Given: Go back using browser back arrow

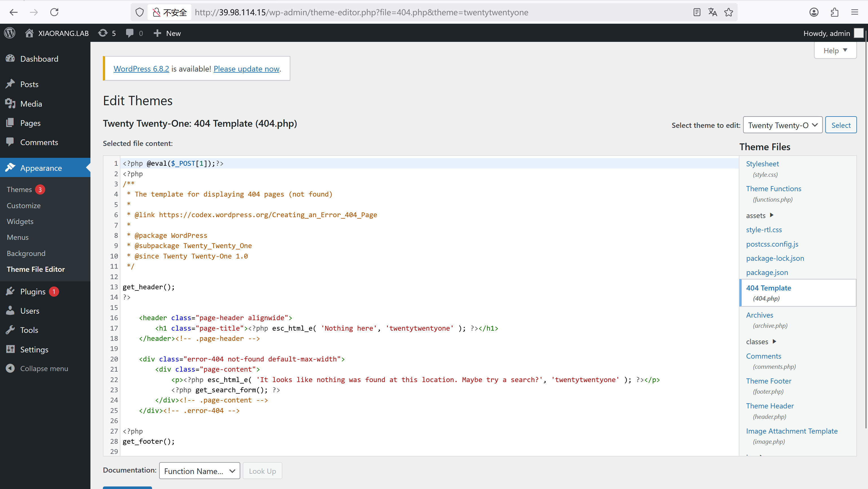Looking at the screenshot, I should (14, 12).
